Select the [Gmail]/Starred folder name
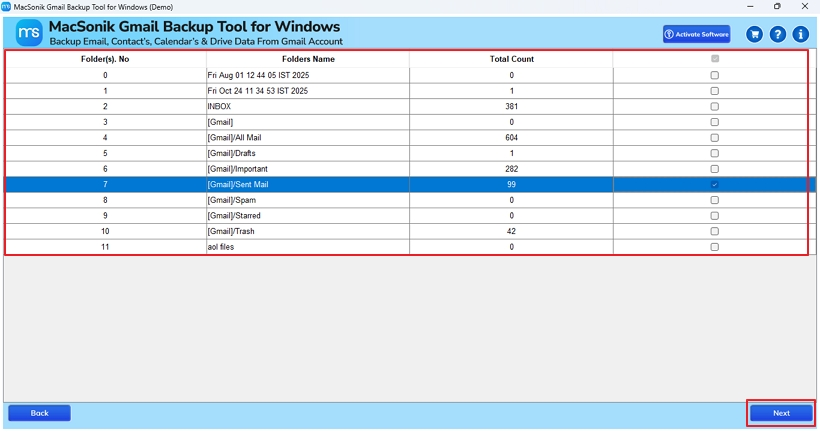 [234, 215]
